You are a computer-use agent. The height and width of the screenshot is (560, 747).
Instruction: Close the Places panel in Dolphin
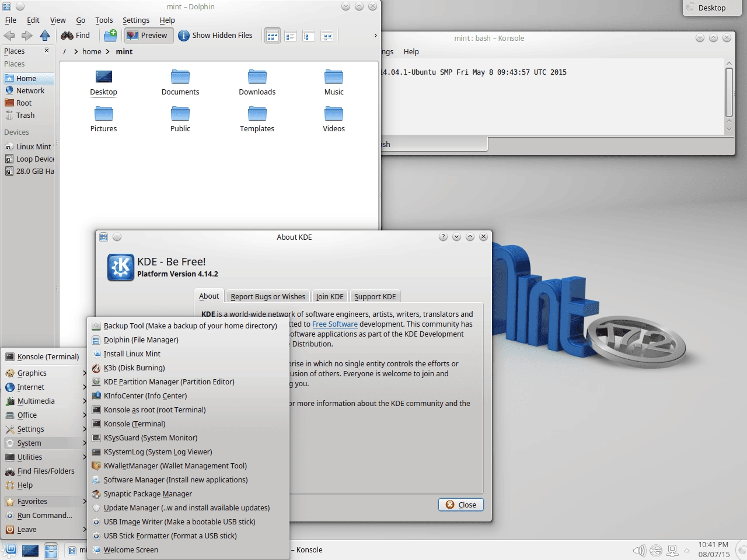[x=47, y=51]
